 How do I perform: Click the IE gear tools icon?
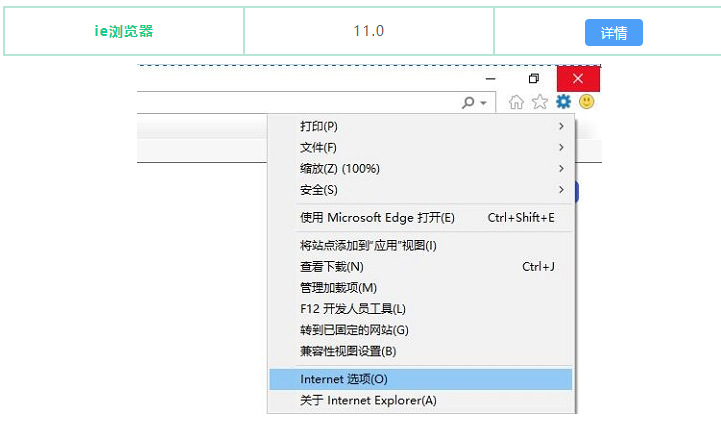(x=563, y=102)
